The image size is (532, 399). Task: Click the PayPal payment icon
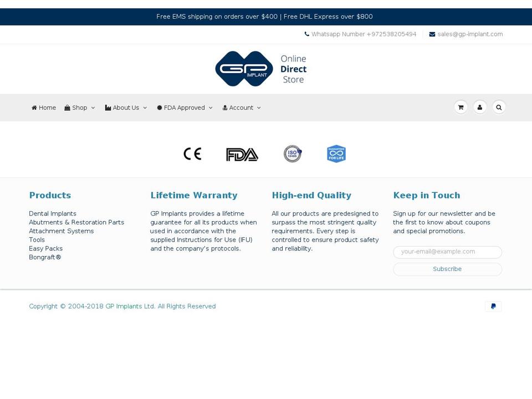[x=493, y=306]
